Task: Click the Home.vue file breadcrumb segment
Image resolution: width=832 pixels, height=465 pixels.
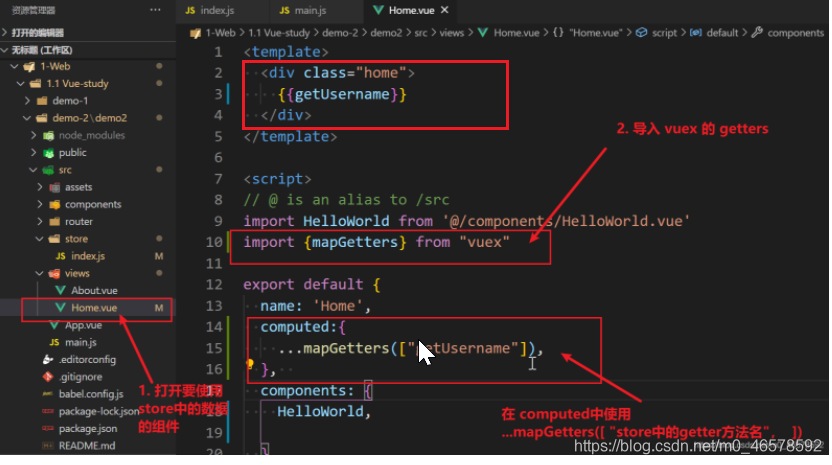Action: [x=516, y=33]
